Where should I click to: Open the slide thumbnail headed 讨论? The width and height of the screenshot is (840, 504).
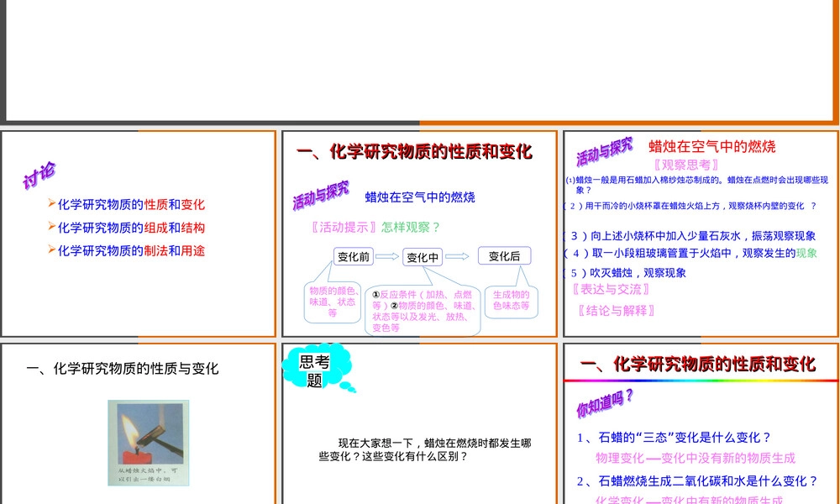139,234
